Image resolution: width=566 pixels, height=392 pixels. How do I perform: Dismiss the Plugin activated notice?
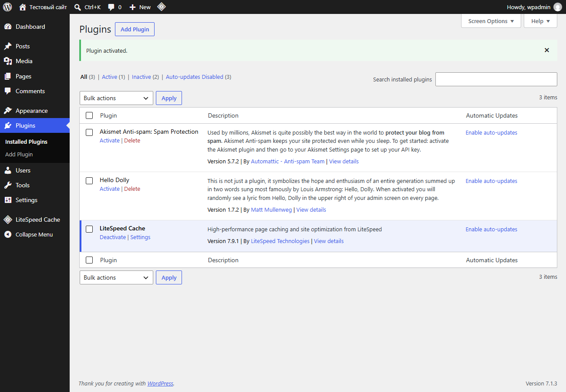click(547, 50)
